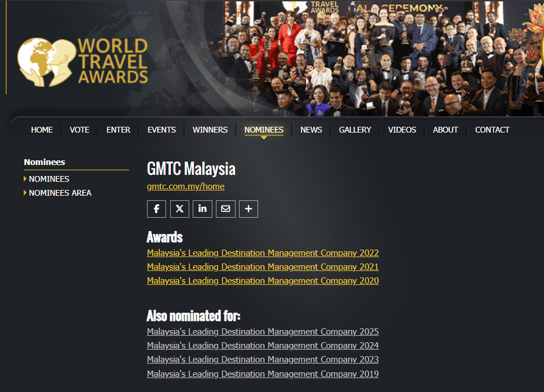Click the GMTC Malaysia heading

point(191,168)
